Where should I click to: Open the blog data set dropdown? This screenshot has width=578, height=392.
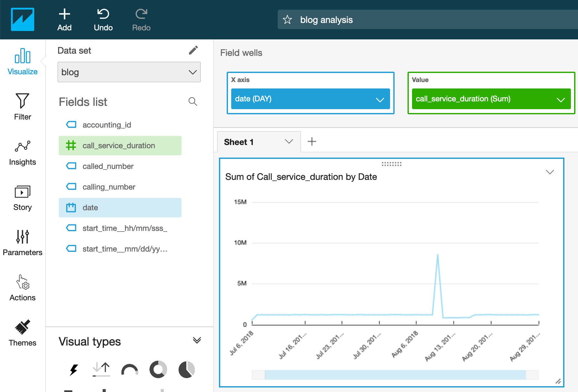click(129, 72)
